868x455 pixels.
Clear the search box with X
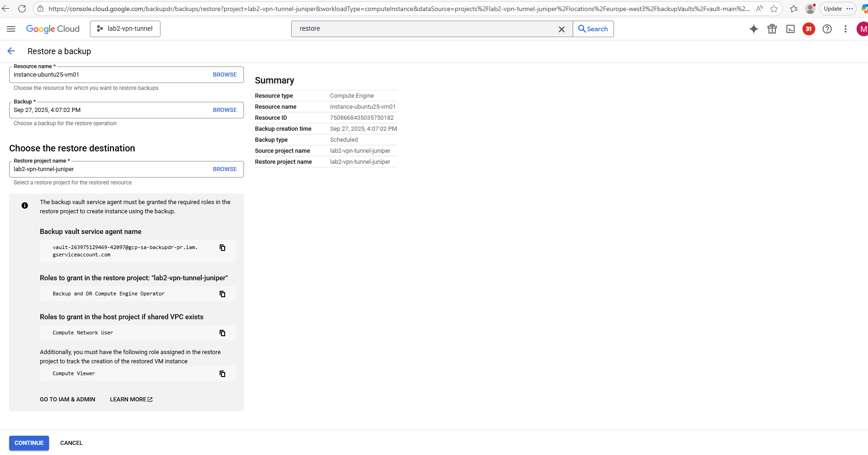(x=561, y=29)
